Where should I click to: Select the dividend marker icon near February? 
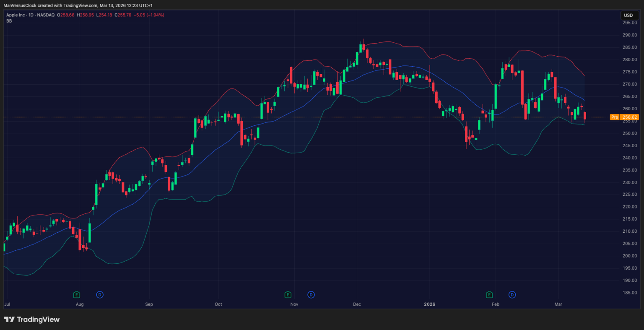[x=512, y=295]
